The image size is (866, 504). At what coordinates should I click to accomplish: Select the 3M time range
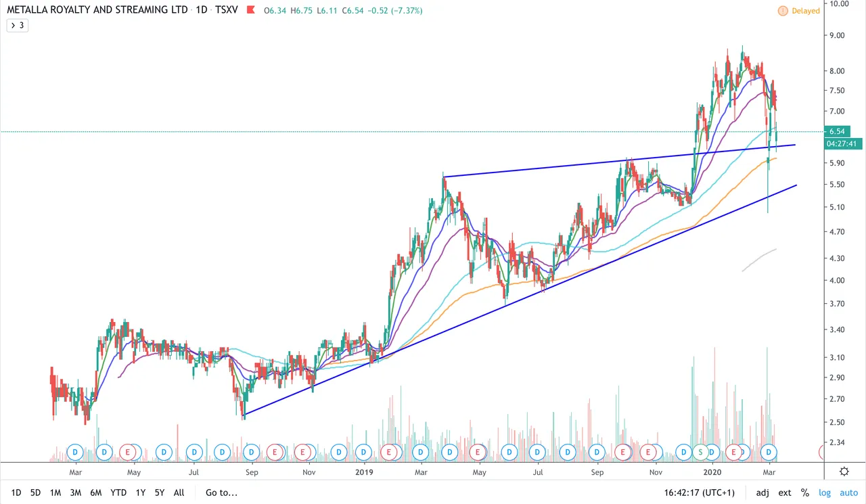(76, 492)
